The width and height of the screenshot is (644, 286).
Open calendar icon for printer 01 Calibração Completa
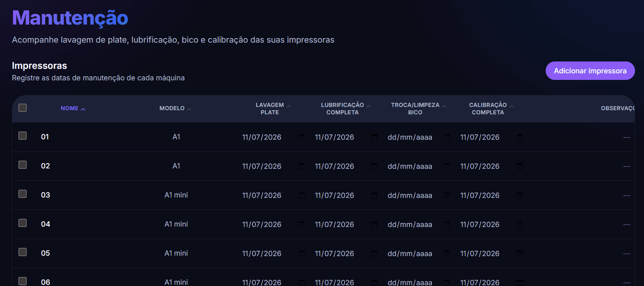point(520,137)
